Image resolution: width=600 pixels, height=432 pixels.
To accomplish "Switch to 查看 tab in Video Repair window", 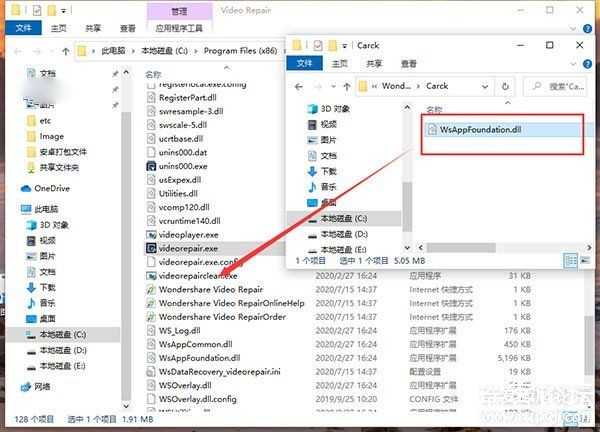I will [127, 28].
